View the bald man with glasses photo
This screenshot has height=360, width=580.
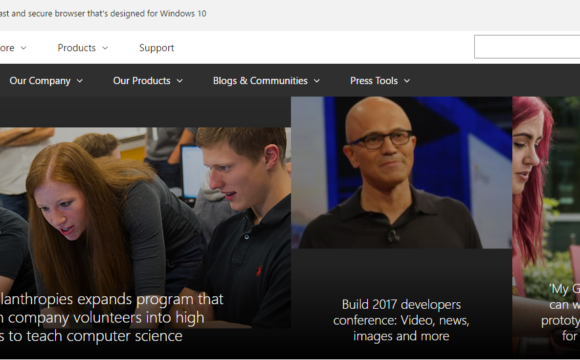(x=401, y=172)
